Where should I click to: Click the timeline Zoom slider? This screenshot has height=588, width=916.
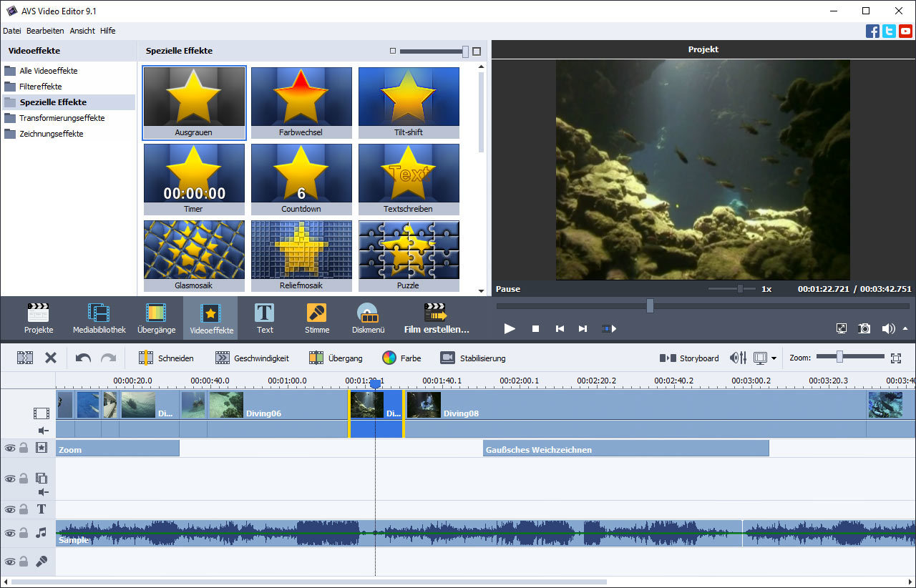tap(839, 356)
